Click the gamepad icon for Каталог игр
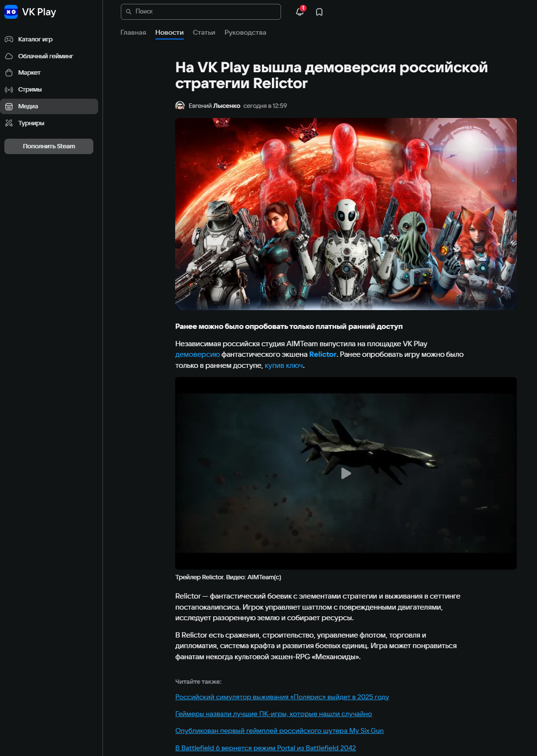Image resolution: width=537 pixels, height=756 pixels. tap(9, 39)
